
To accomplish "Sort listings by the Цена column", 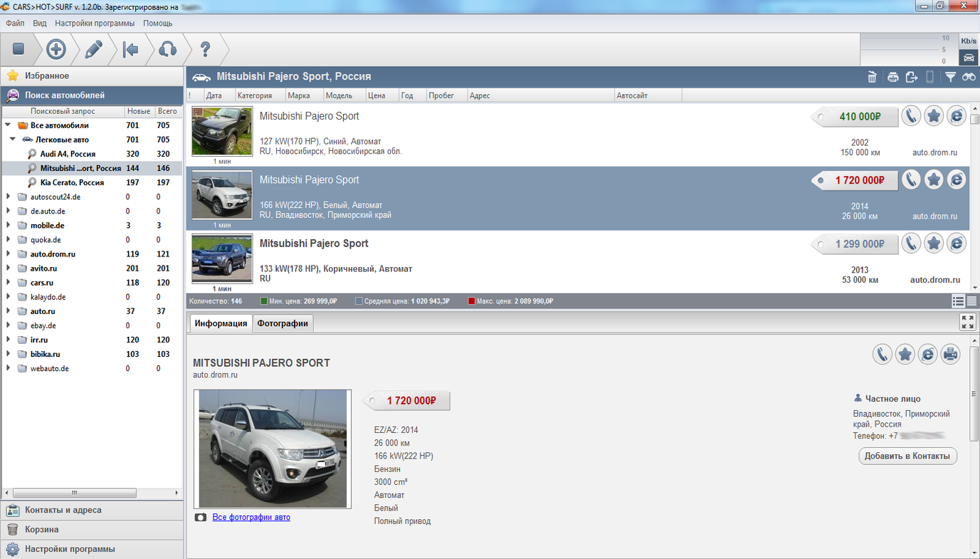I will (381, 95).
